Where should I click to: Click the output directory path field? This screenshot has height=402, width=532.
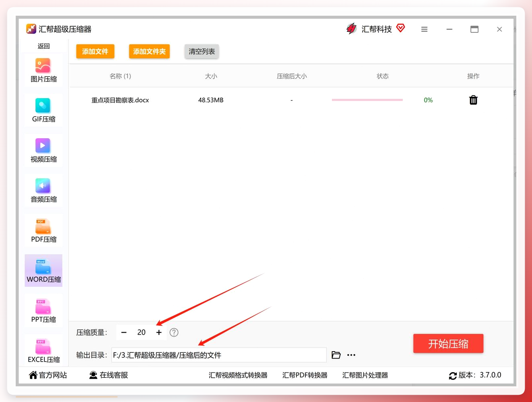click(219, 355)
